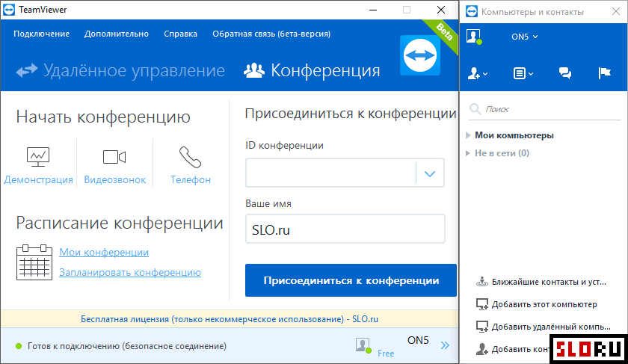Click Добавить этот компьютер
The width and height of the screenshot is (628, 364).
(544, 304)
